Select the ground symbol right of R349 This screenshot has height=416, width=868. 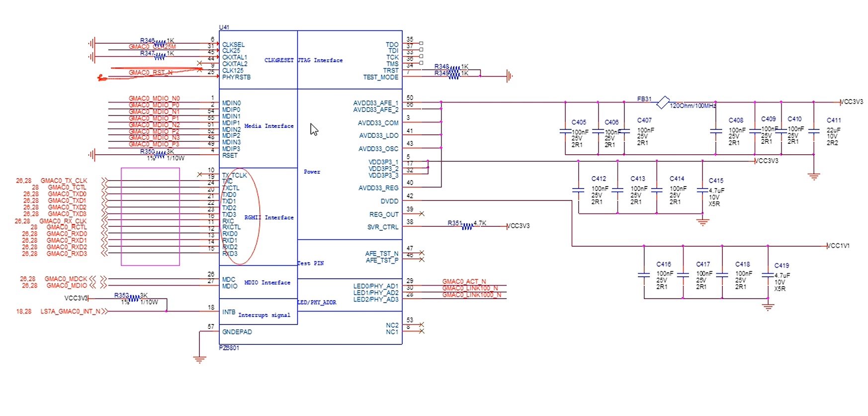click(510, 76)
